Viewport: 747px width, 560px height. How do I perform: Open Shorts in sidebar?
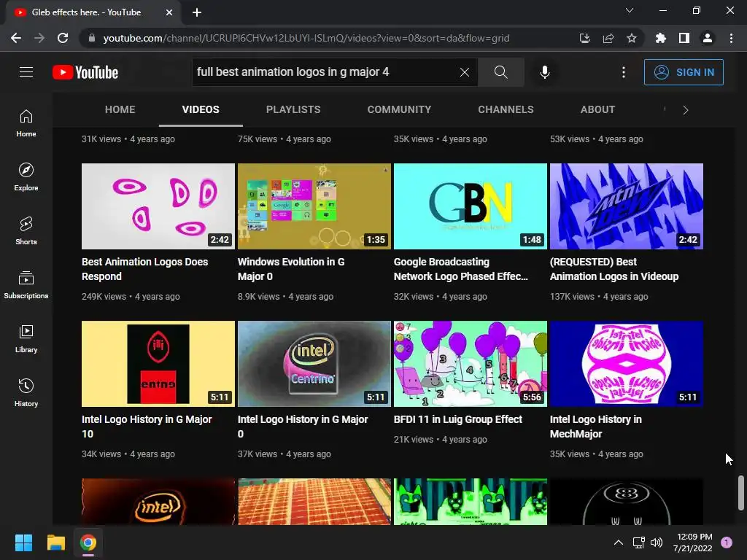(26, 231)
